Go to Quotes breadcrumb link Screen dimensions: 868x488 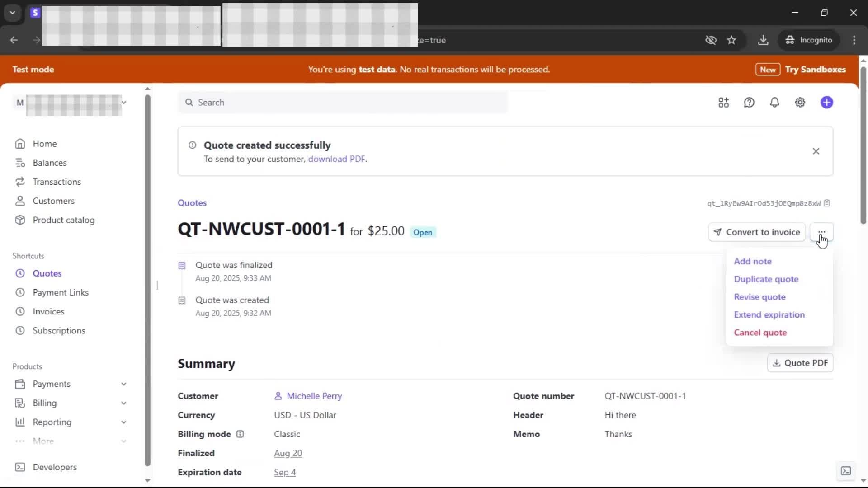tap(192, 203)
